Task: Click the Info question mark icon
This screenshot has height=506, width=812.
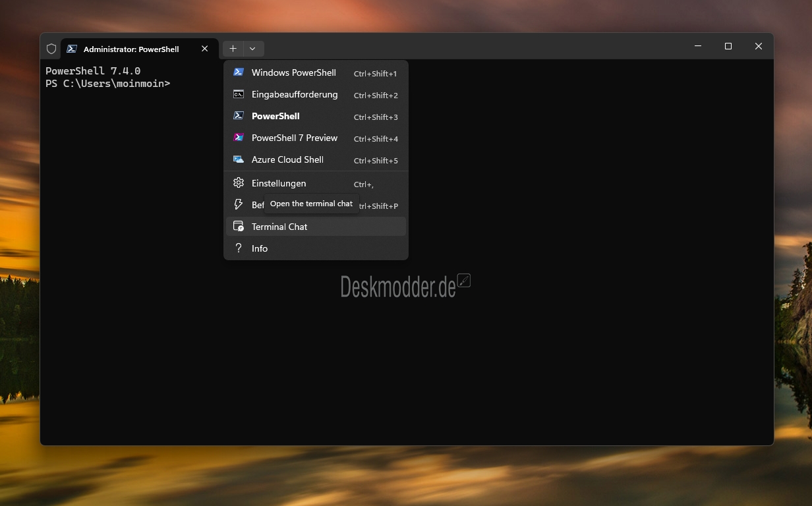Action: click(239, 248)
